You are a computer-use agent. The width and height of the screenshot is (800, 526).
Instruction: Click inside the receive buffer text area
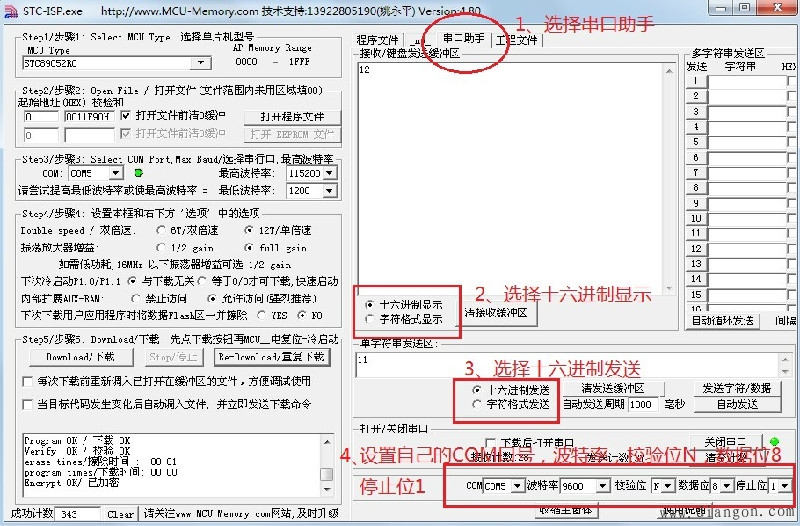click(510, 179)
